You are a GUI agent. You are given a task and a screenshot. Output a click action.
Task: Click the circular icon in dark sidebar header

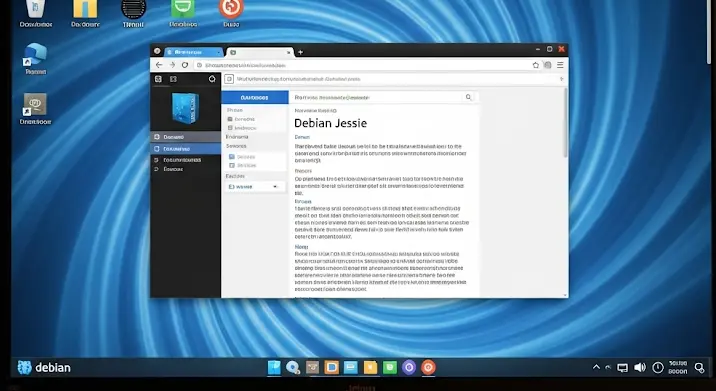point(212,79)
